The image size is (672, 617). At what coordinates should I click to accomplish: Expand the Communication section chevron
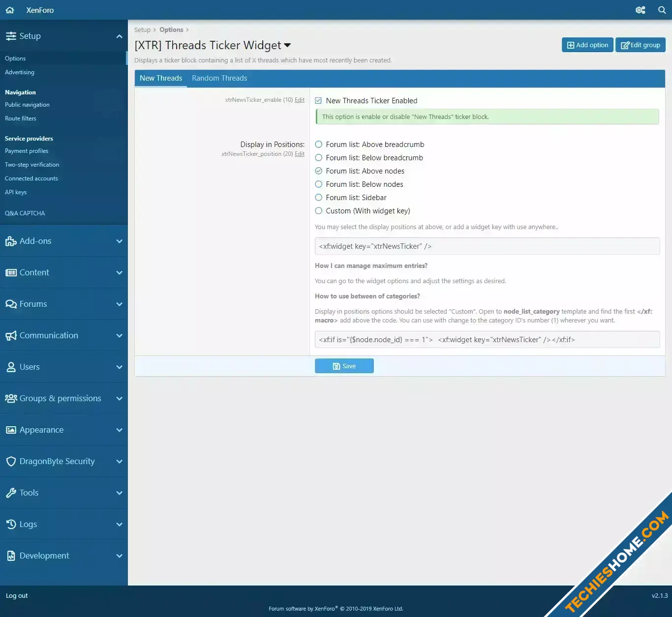(x=119, y=335)
